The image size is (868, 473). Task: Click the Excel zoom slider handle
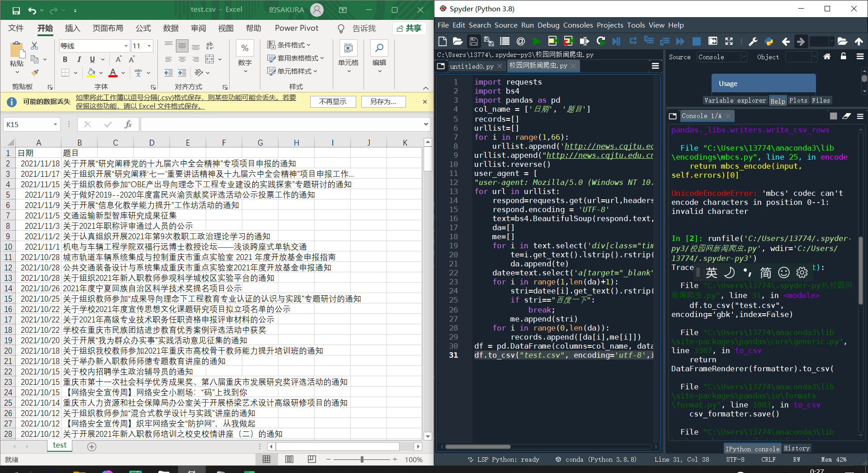(x=362, y=459)
